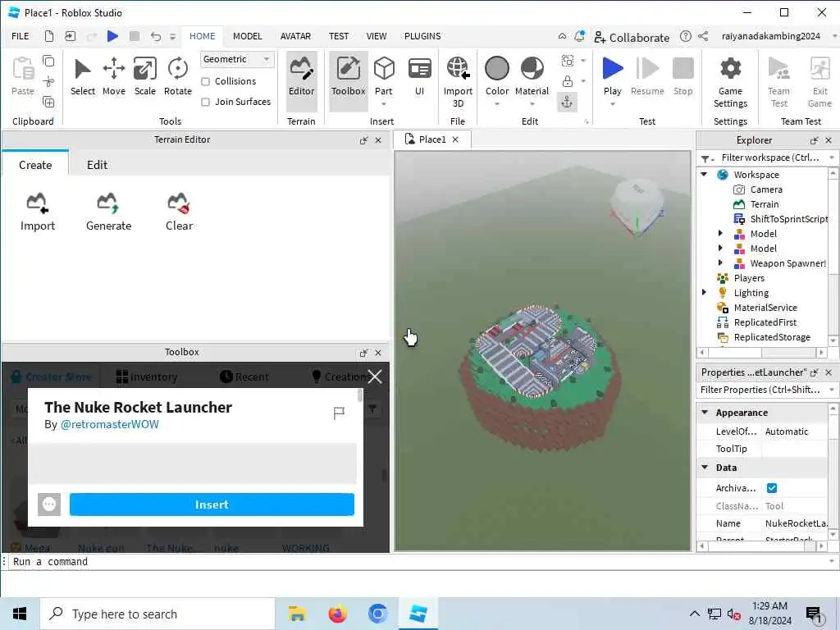Open File Explorer on the taskbar
840x630 pixels.
point(297,614)
